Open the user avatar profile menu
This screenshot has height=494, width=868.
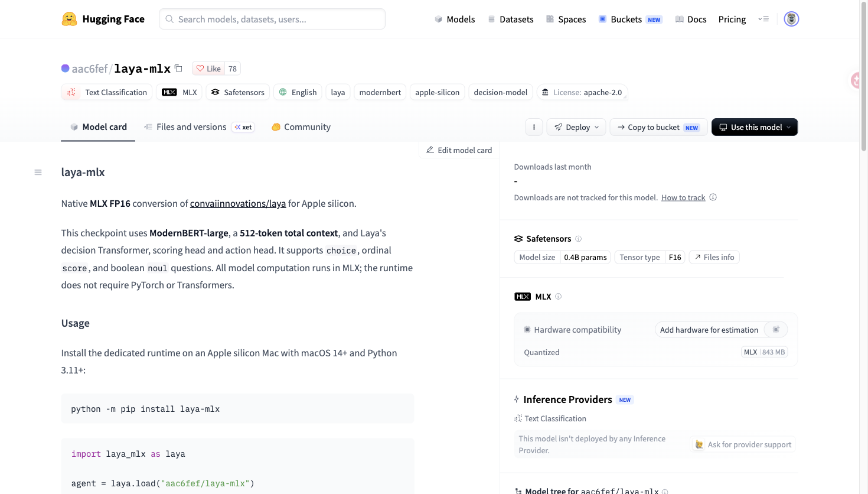[x=791, y=19]
